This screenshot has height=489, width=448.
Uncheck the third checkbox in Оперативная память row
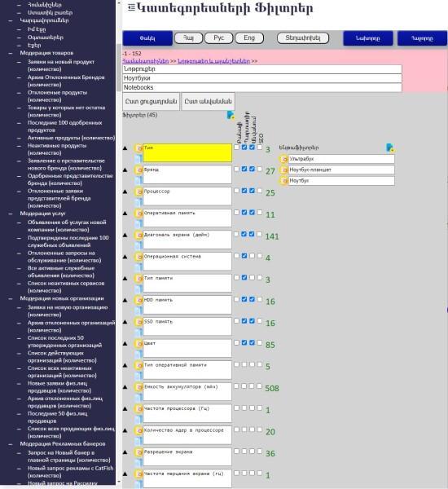click(252, 212)
